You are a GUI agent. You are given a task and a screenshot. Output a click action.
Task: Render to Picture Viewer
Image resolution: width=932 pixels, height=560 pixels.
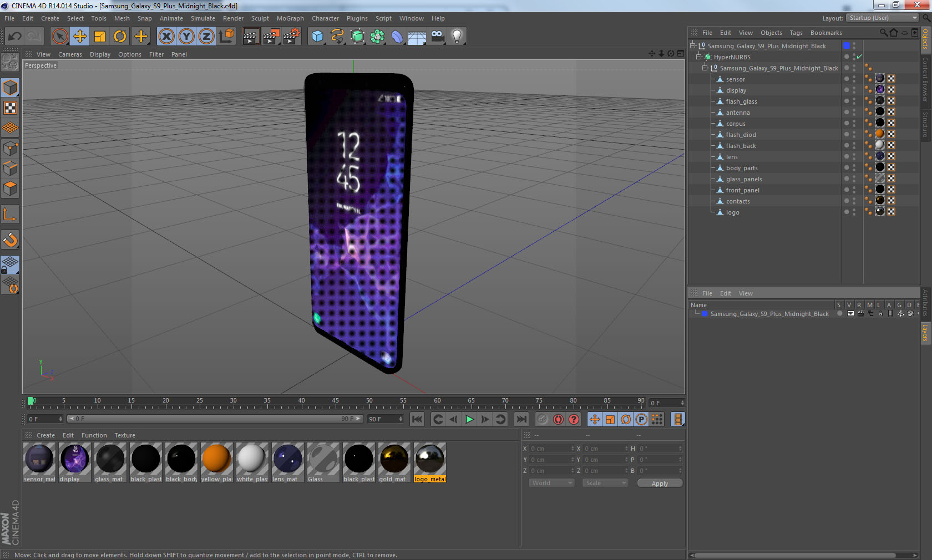(271, 37)
